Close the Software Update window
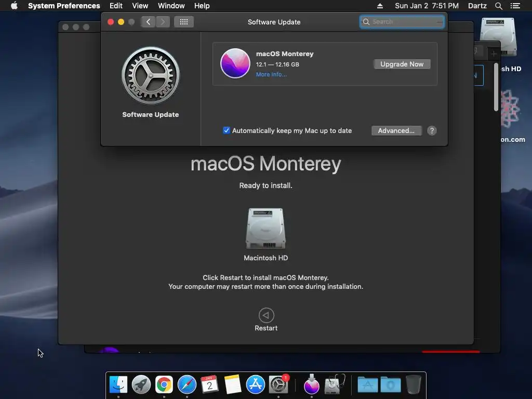The image size is (532, 399). [x=111, y=22]
